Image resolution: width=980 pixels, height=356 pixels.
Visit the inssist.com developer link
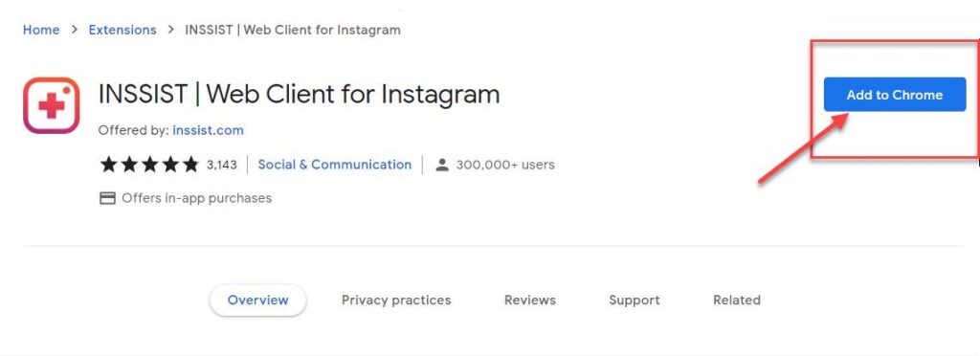[208, 130]
